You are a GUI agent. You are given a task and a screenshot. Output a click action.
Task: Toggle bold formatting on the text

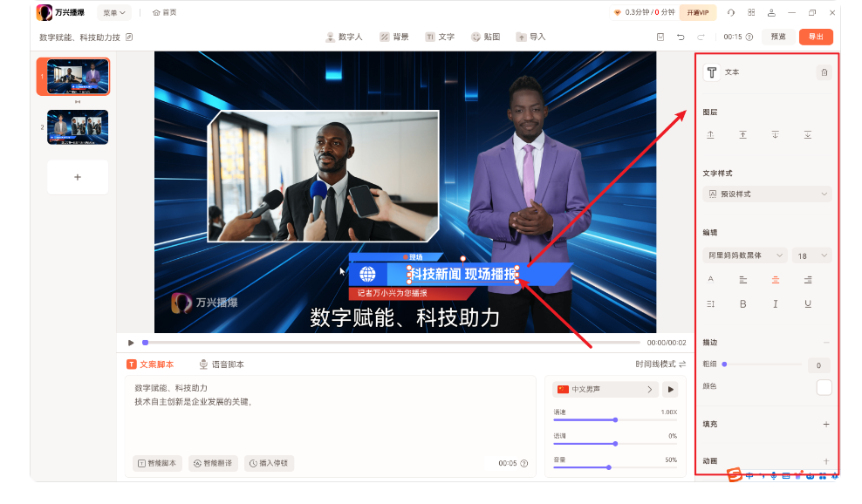point(742,303)
